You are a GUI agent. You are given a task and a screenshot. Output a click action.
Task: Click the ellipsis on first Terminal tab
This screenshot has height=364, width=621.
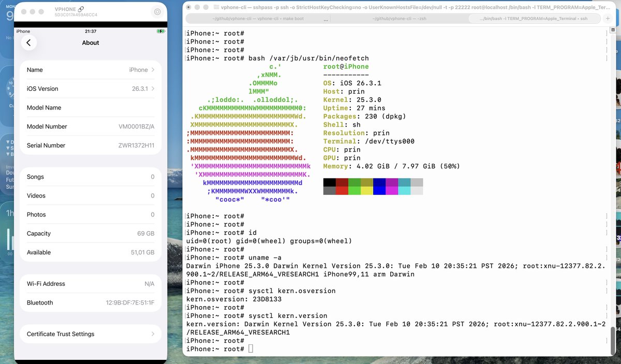(326, 20)
